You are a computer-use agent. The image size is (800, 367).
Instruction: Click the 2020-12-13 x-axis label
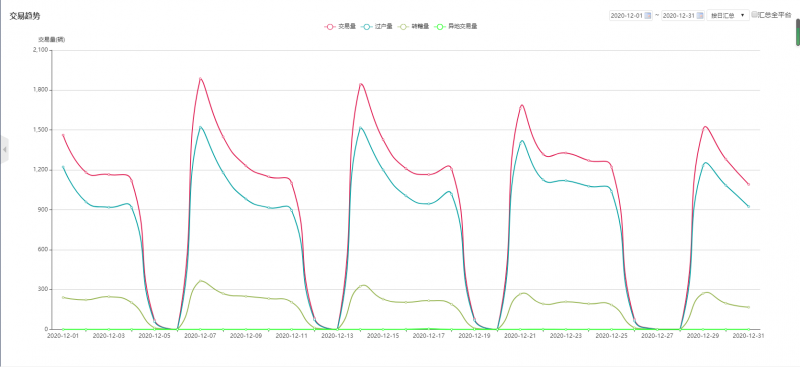tap(337, 336)
